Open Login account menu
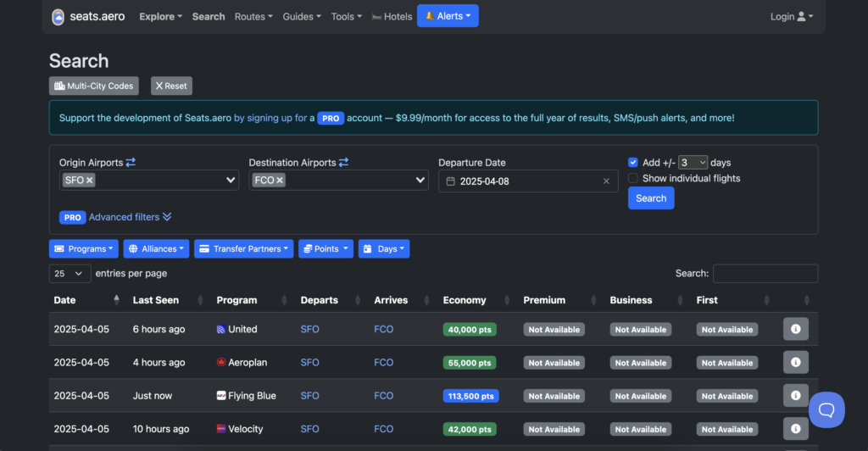 (x=792, y=17)
